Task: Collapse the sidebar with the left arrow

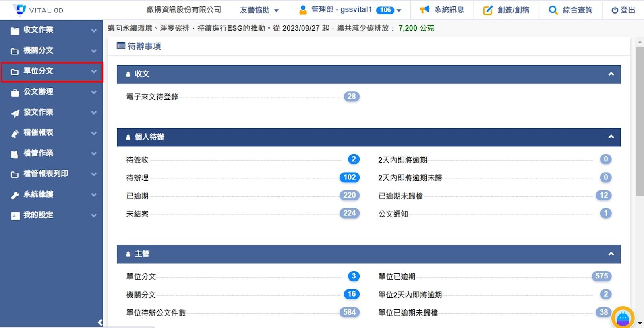Action: coord(100,322)
